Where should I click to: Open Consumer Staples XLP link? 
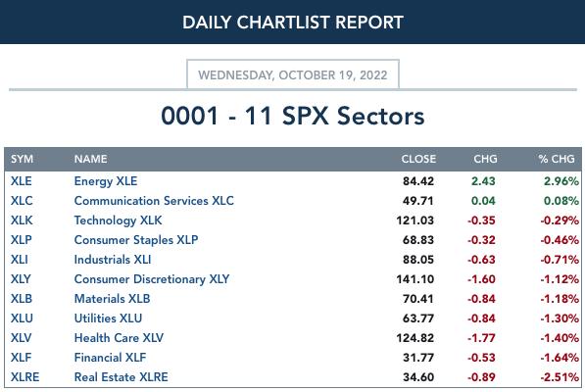point(136,240)
